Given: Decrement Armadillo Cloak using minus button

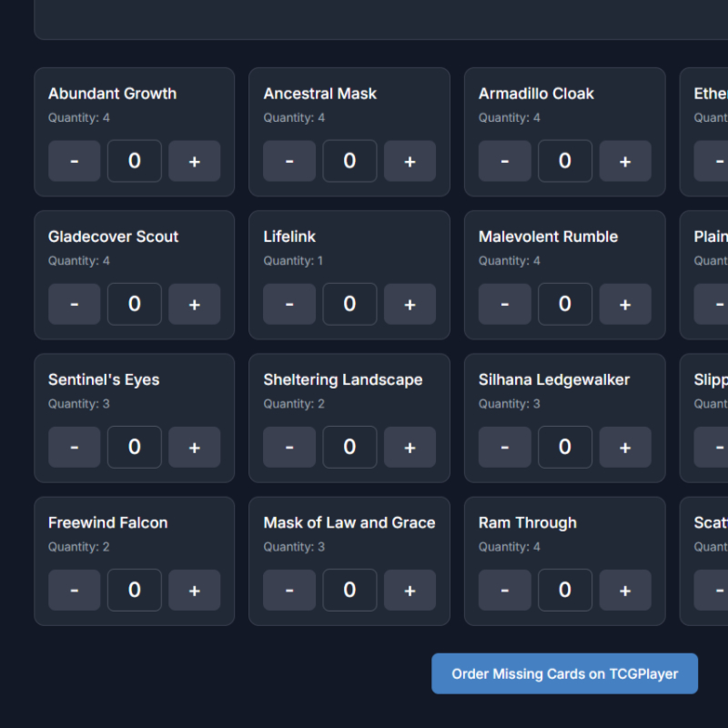Looking at the screenshot, I should click(x=504, y=161).
